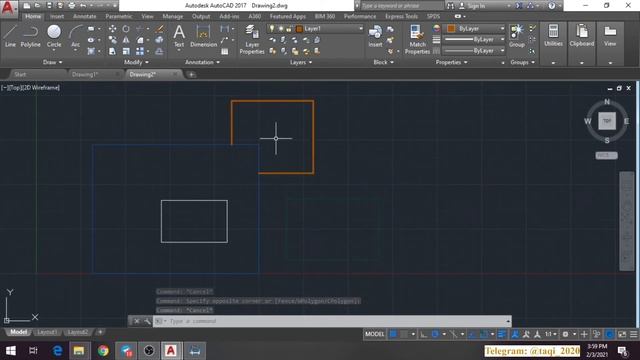The height and width of the screenshot is (360, 640).
Task: Open the Clipboard panel
Action: click(582, 35)
